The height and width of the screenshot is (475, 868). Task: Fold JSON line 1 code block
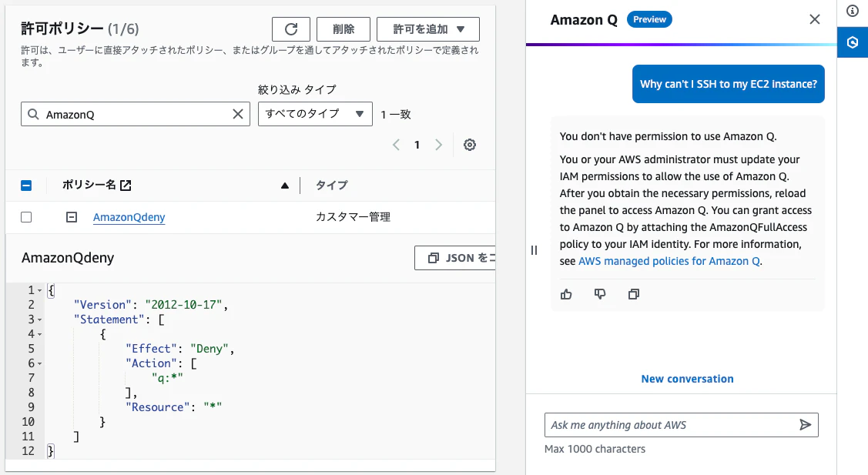click(40, 291)
